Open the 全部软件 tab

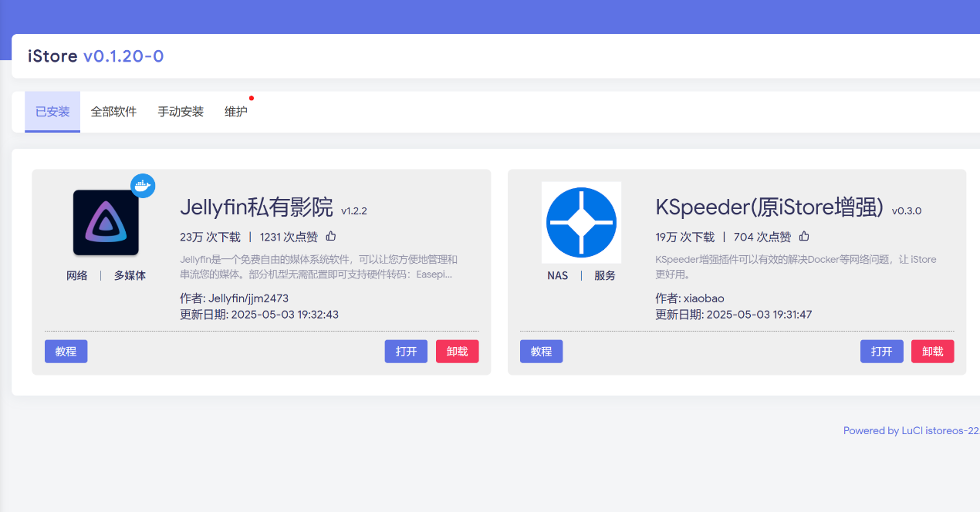(x=113, y=112)
